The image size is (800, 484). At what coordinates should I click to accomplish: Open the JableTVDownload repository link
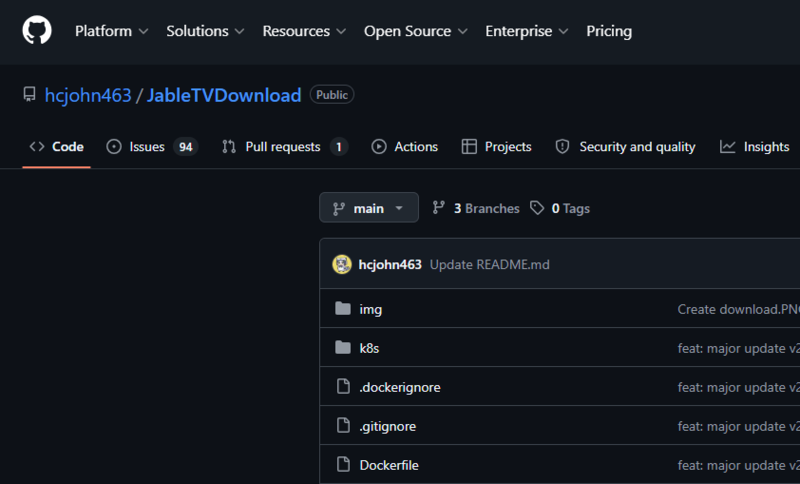point(224,95)
